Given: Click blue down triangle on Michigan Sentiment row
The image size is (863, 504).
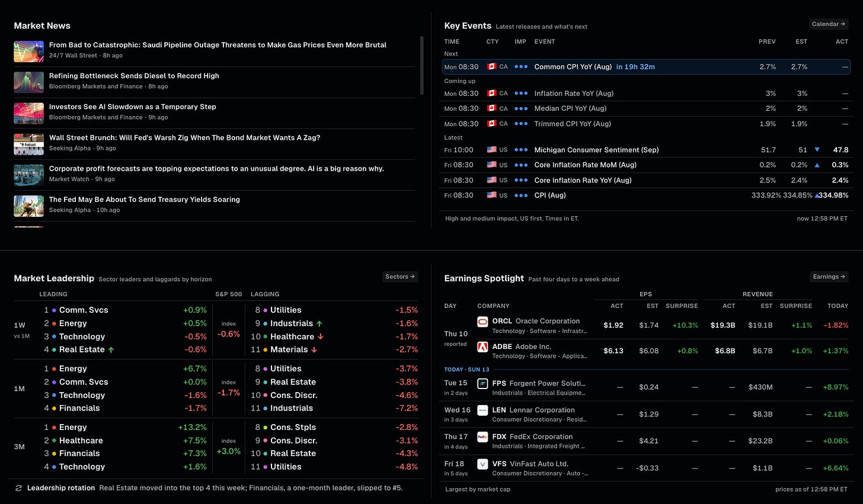Looking at the screenshot, I should point(817,150).
